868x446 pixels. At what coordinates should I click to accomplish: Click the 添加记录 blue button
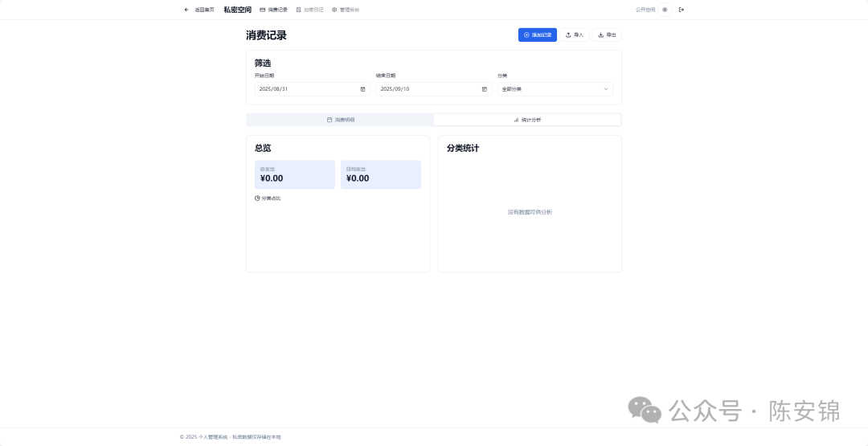point(537,35)
